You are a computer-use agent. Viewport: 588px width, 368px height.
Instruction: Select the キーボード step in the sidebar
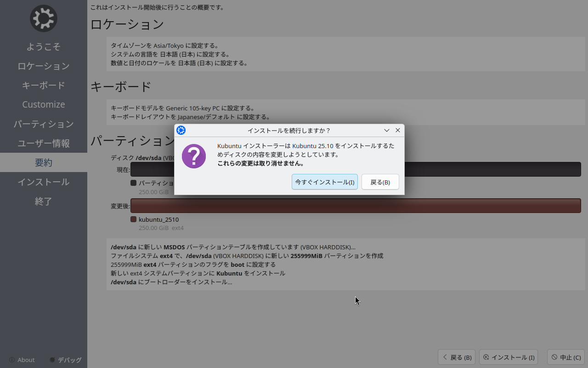44,85
